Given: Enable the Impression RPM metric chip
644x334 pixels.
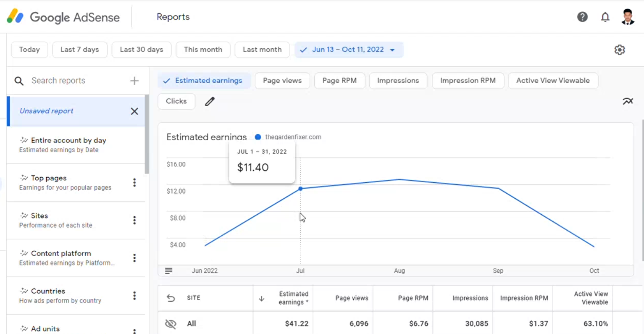Looking at the screenshot, I should tap(468, 81).
